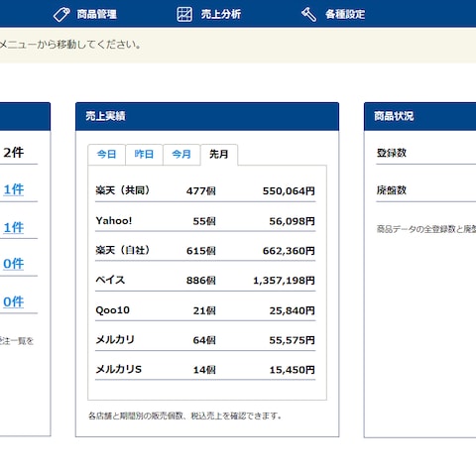Select the メルカリS row label

tap(119, 369)
